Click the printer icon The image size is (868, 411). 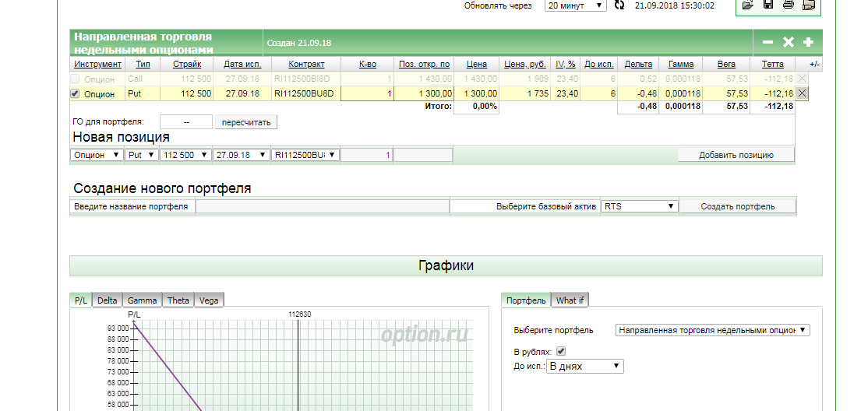click(789, 5)
